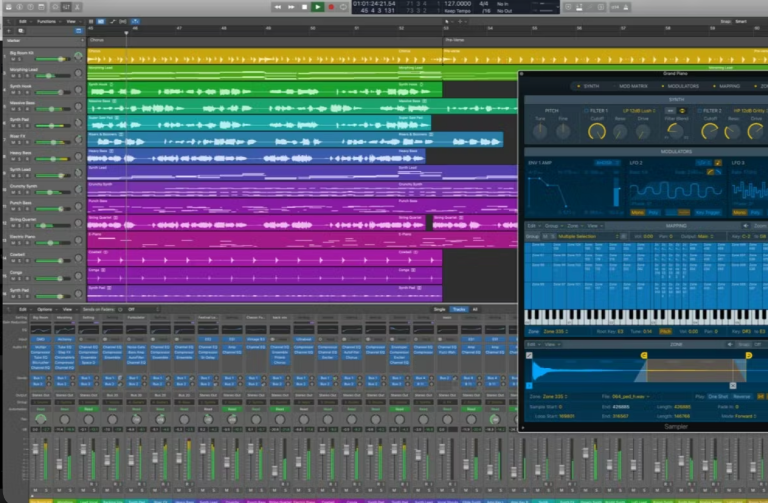Solo the Synth Hook track
The width and height of the screenshot is (768, 503).
pyautogui.click(x=19, y=91)
